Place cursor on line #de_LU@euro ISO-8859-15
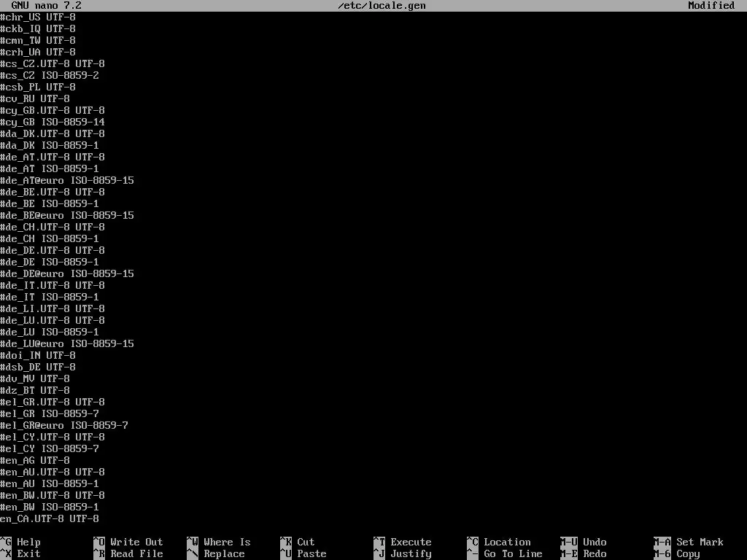747x560 pixels. tap(67, 344)
